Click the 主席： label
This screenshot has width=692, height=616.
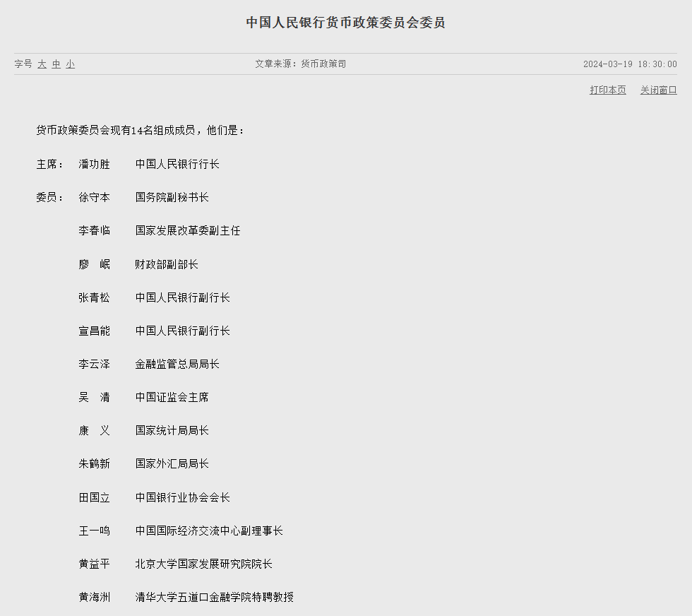(x=50, y=165)
